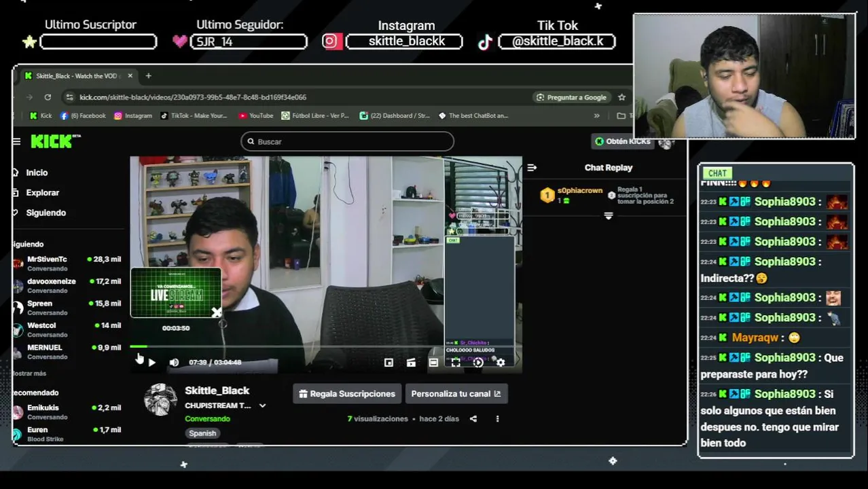Click the Skittle_Black channel name
The height and width of the screenshot is (489, 868).
[217, 391]
